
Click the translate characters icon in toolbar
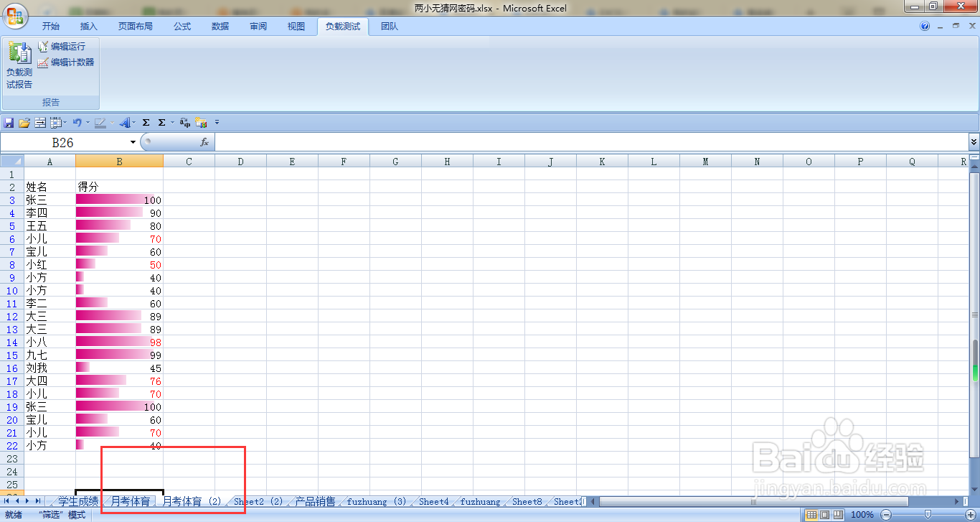pyautogui.click(x=185, y=123)
